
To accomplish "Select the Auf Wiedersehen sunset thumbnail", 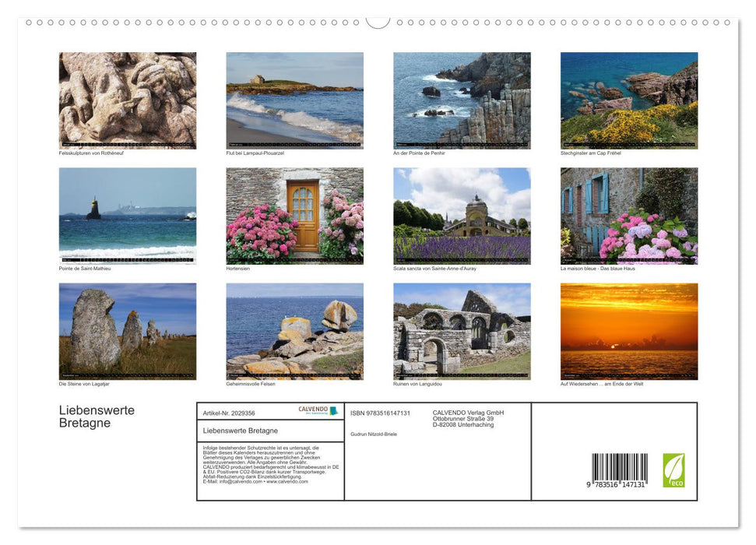I will 629,330.
